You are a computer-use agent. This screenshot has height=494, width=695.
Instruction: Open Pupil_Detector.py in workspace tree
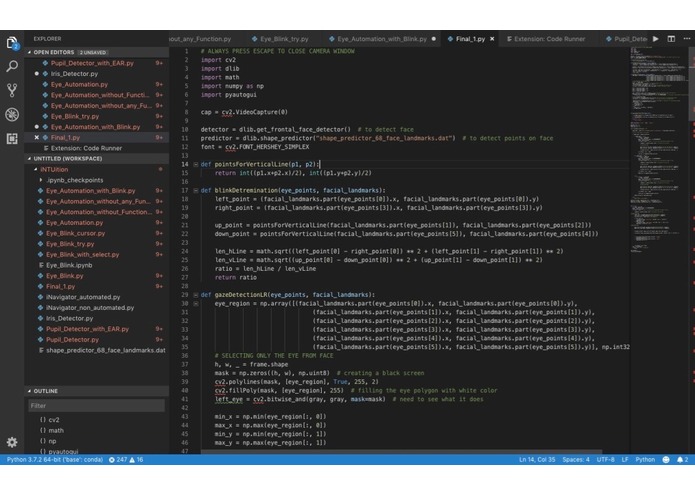pos(96,339)
